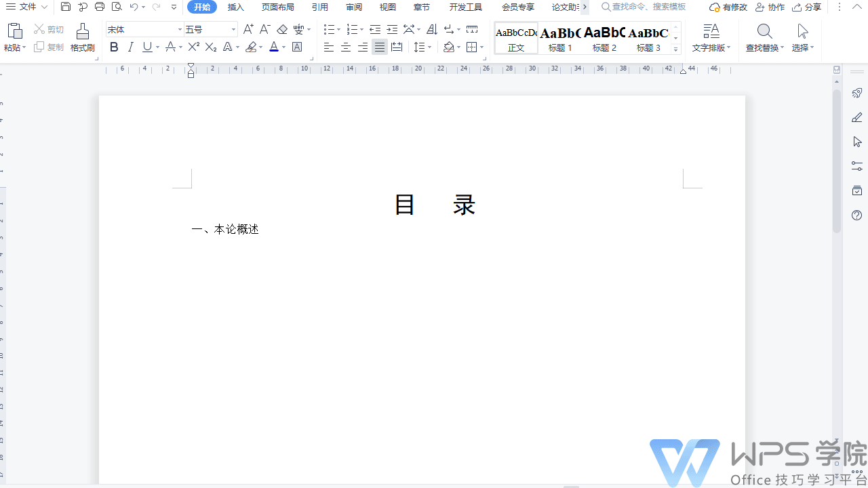Click the font color A swatch
868x488 pixels.
273,47
